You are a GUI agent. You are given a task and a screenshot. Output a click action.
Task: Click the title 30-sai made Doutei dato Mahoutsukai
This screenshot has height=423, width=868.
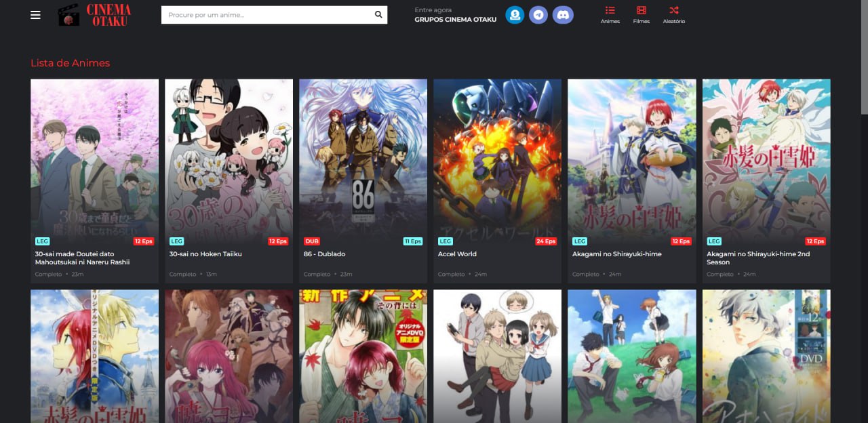click(x=82, y=258)
